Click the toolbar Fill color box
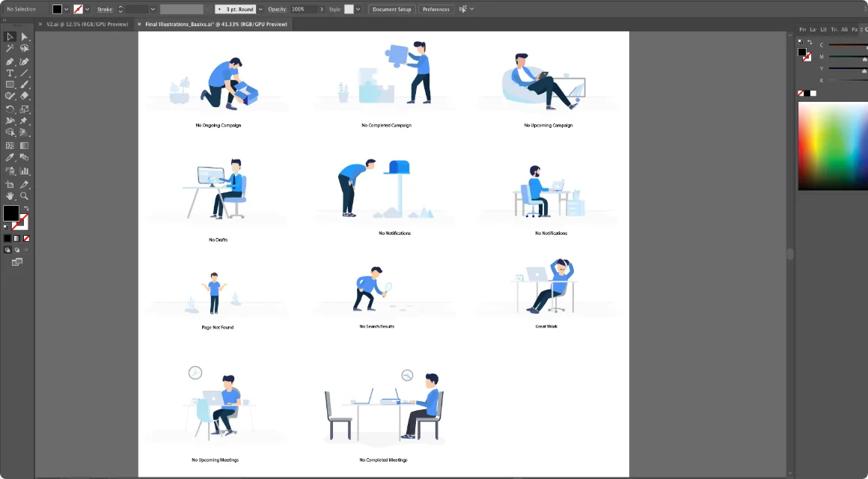The width and height of the screenshot is (868, 479). click(x=10, y=213)
